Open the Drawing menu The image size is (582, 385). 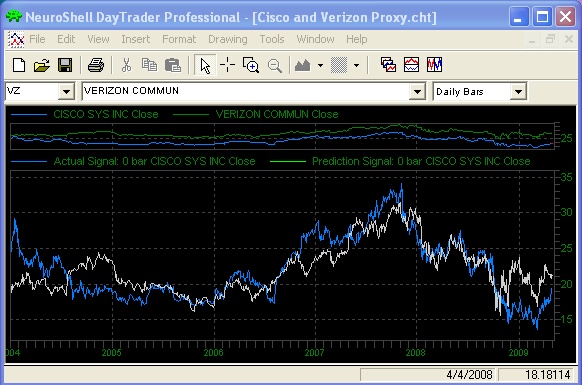point(228,39)
